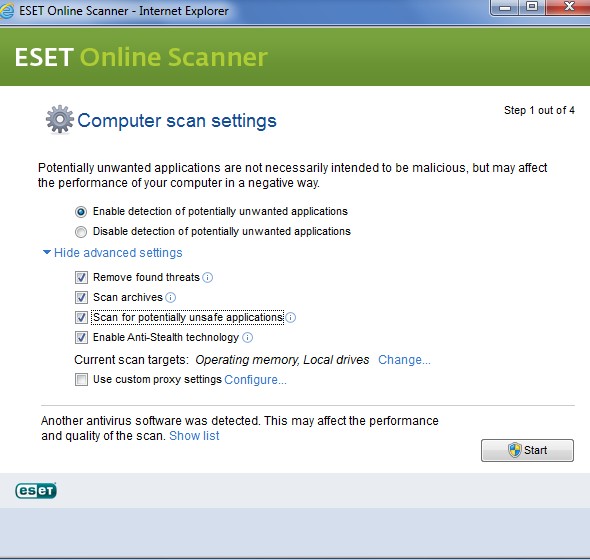The width and height of the screenshot is (590, 560).
Task: Enable Use custom proxy settings checkbox
Action: 81,380
